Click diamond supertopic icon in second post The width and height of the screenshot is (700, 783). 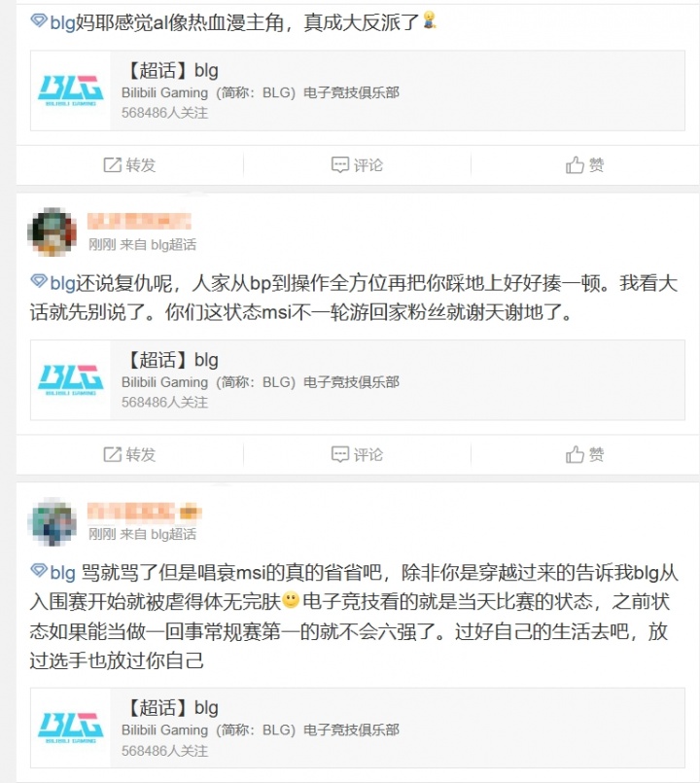(x=39, y=281)
